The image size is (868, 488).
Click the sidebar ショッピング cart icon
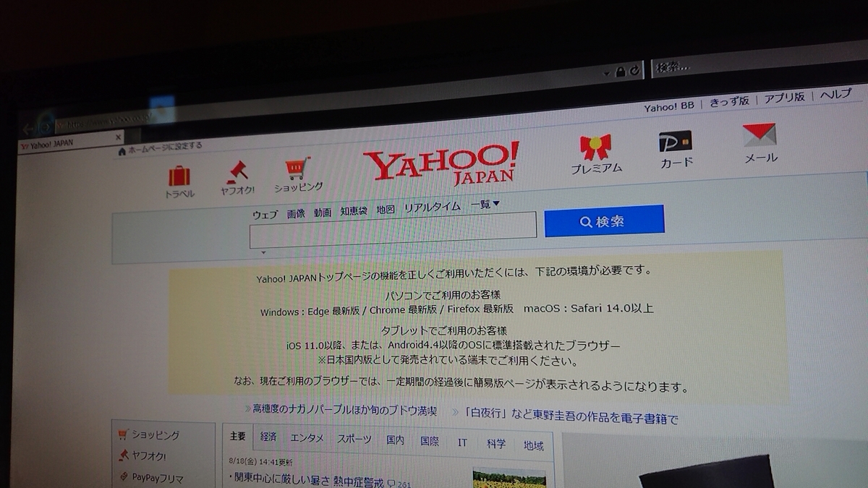coord(122,435)
